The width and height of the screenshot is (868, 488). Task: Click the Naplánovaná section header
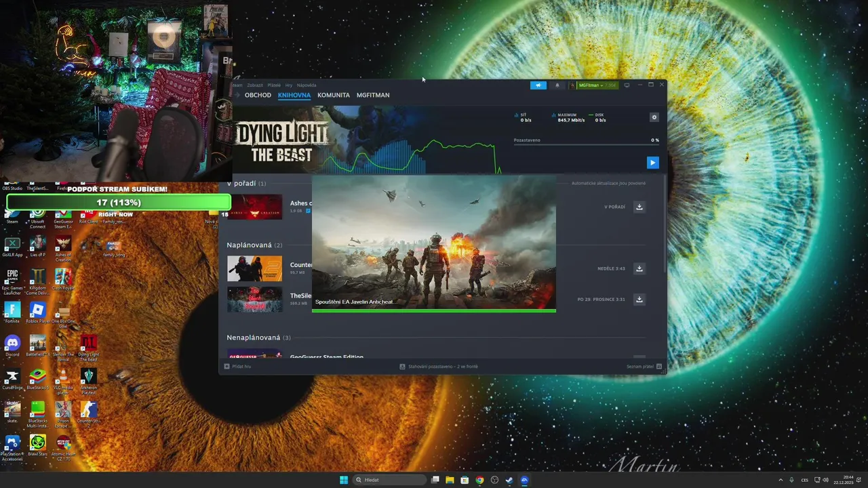254,245
